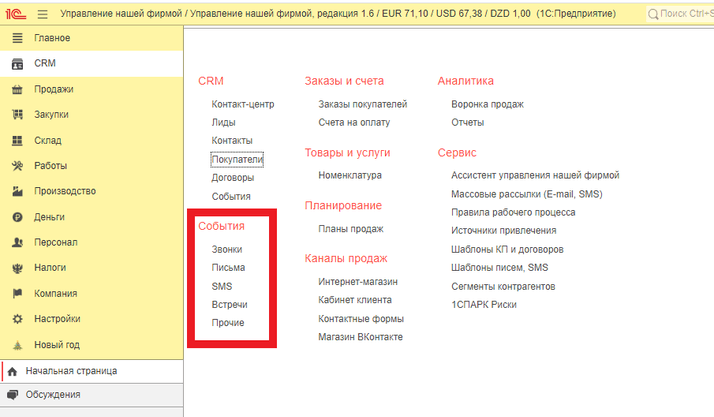Open the Лиды link
Image resolution: width=714 pixels, height=417 pixels.
223,122
